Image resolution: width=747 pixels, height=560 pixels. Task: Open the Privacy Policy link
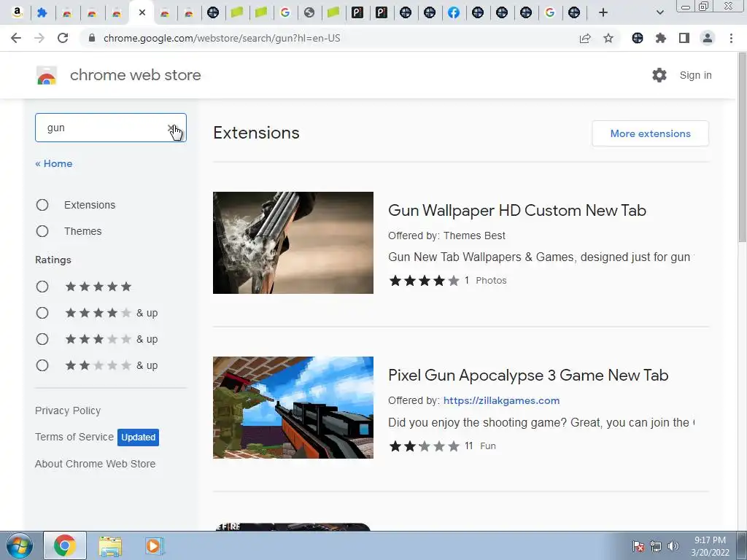click(x=68, y=411)
